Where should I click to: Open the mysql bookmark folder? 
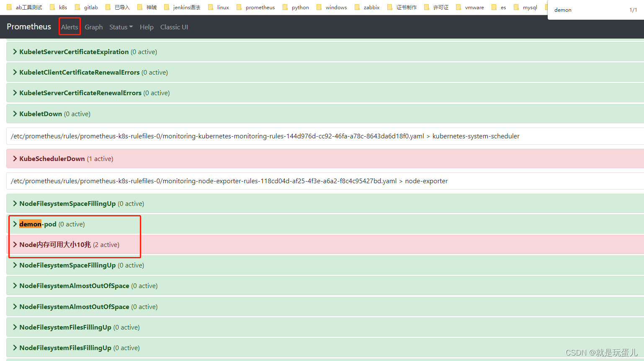tap(526, 7)
